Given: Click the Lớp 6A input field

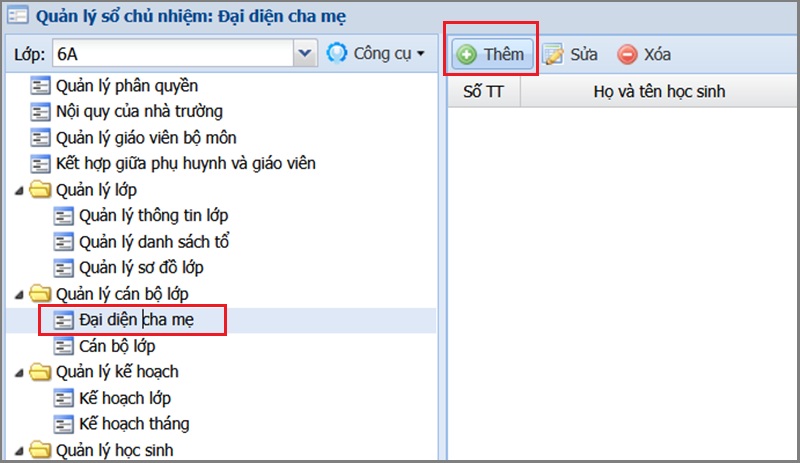Looking at the screenshot, I should (x=172, y=53).
